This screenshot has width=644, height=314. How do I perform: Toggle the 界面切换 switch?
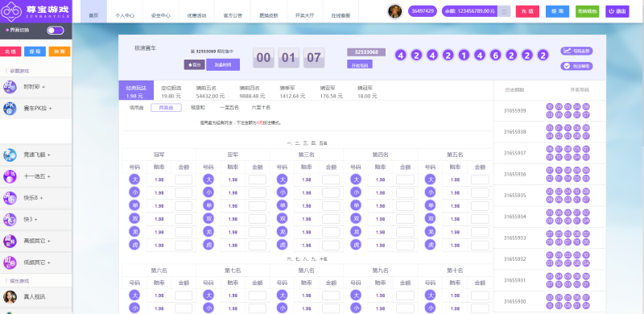click(56, 31)
